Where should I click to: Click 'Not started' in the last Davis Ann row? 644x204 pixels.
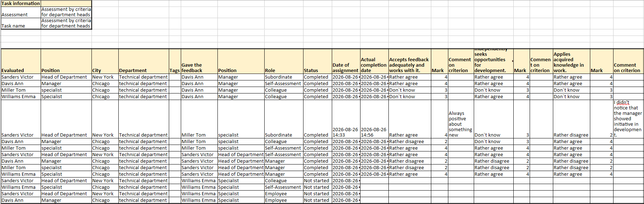pyautogui.click(x=318, y=200)
